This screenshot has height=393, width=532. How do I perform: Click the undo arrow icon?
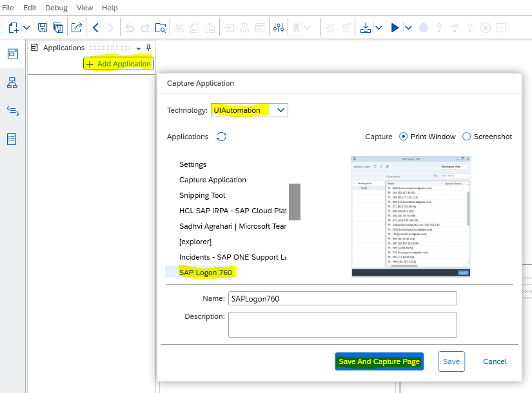click(x=130, y=28)
